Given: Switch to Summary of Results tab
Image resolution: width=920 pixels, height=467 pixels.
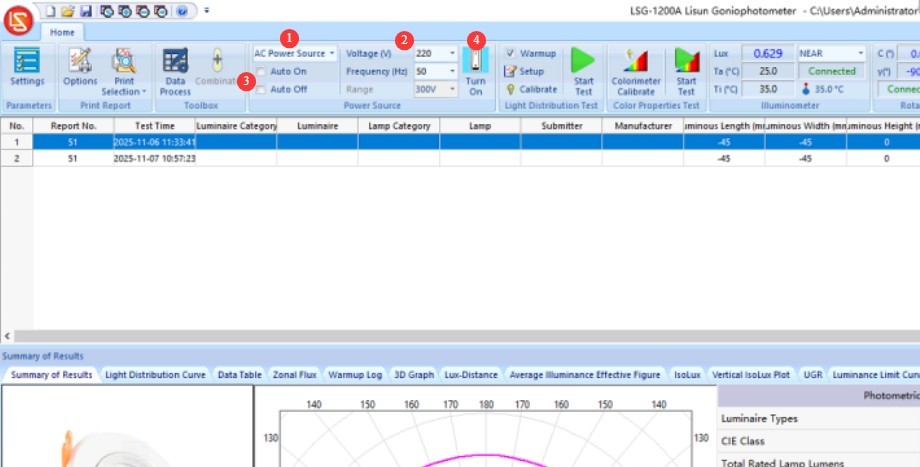Looking at the screenshot, I should (x=52, y=374).
